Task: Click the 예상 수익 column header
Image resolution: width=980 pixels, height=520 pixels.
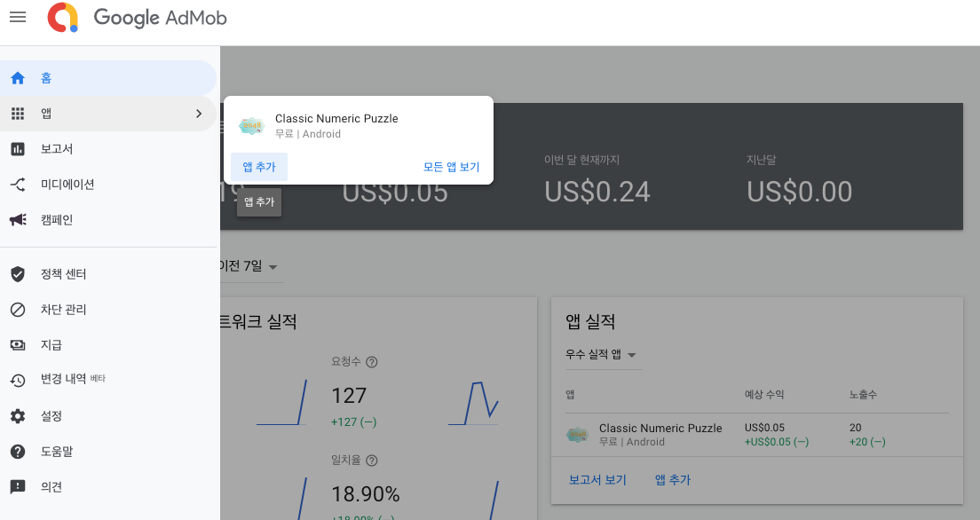Action: pyautogui.click(x=763, y=394)
